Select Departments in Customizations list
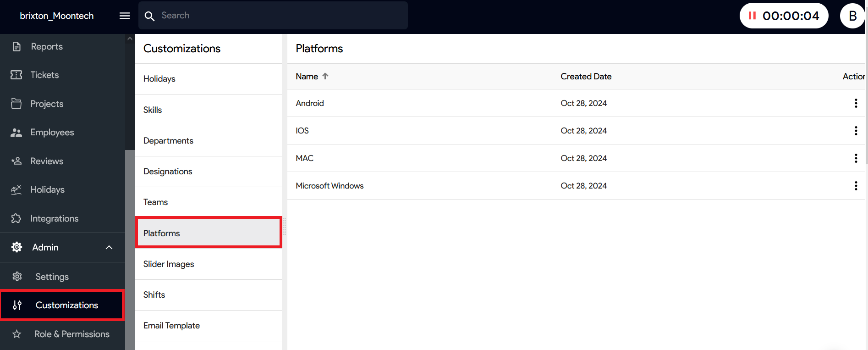The width and height of the screenshot is (868, 350). point(168,141)
